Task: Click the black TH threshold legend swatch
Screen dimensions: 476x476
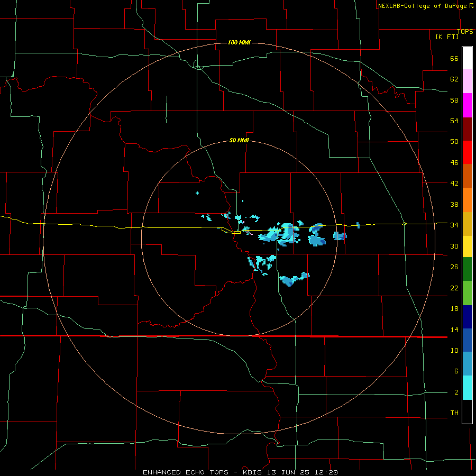Action: click(467, 411)
